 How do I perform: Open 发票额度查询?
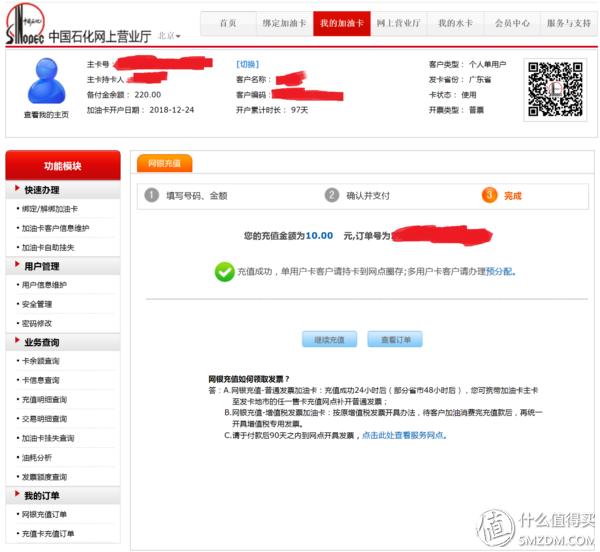pos(44,477)
